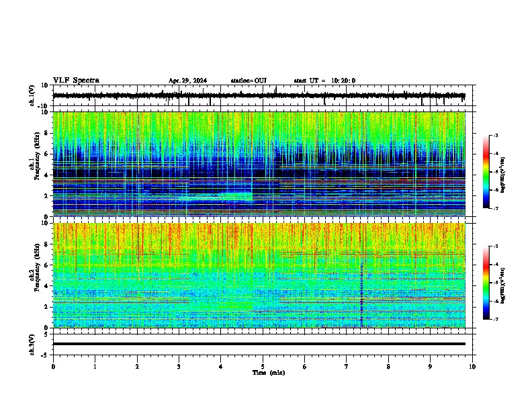
Task: Click the "-5" tick on ch.3(V) axis
Action: (x=46, y=355)
